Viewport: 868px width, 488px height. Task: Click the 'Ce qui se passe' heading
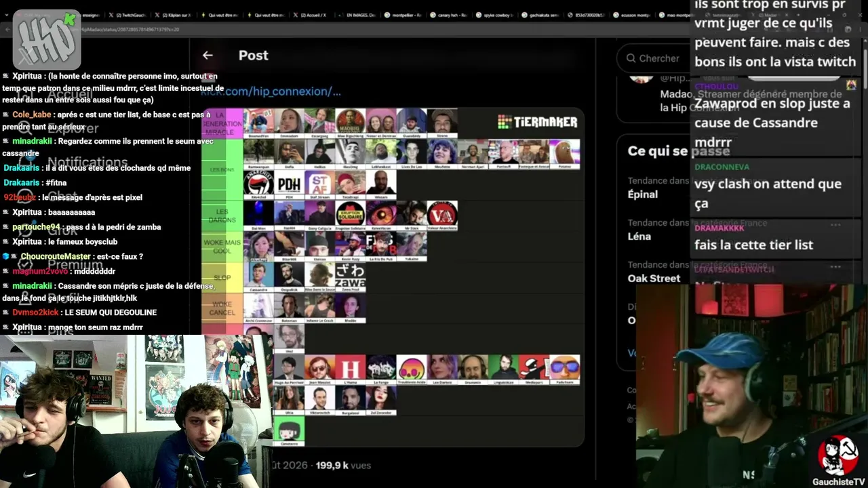tap(679, 151)
